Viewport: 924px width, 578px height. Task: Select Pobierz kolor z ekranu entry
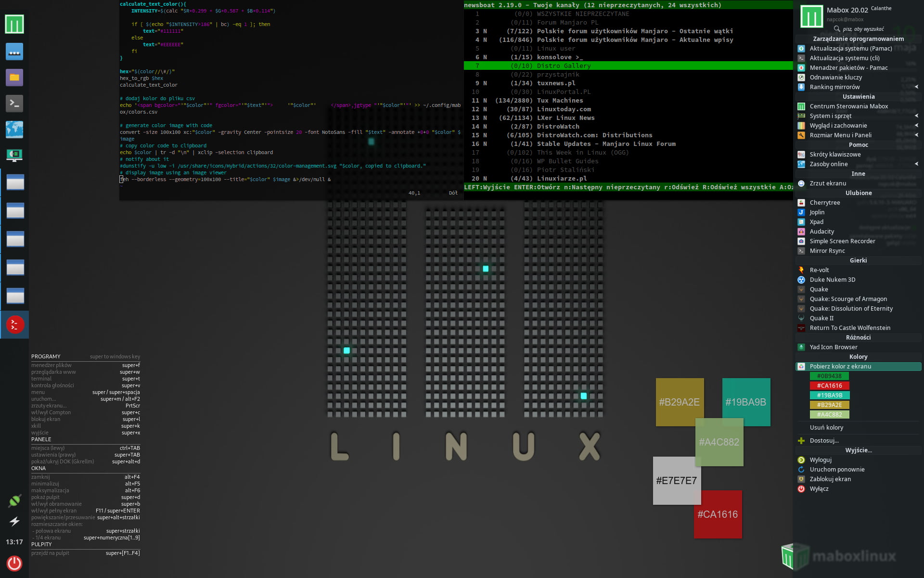pyautogui.click(x=840, y=367)
